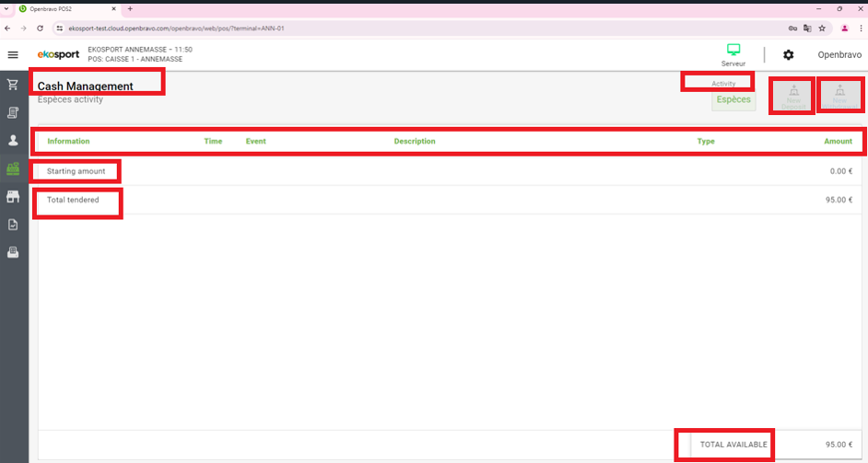This screenshot has width=868, height=463.
Task: Open the shopping cart sales screen
Action: coord(13,85)
